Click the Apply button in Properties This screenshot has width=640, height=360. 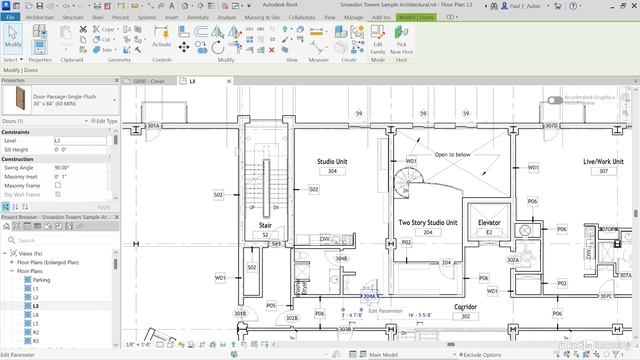[103, 207]
